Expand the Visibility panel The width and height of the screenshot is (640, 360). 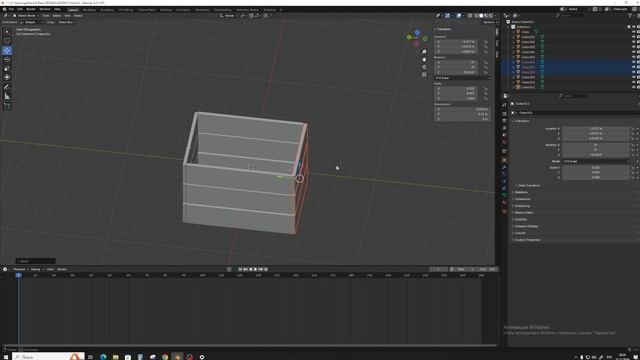pyautogui.click(x=521, y=220)
